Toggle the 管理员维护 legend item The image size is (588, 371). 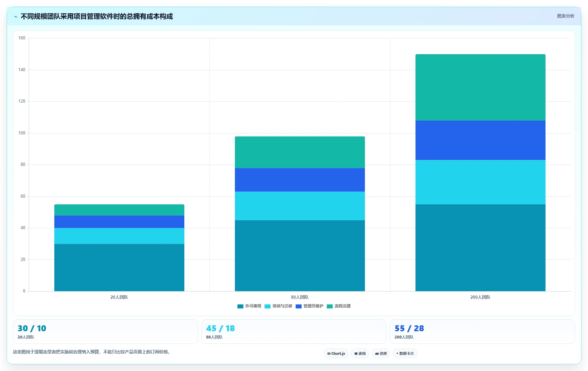pos(309,306)
